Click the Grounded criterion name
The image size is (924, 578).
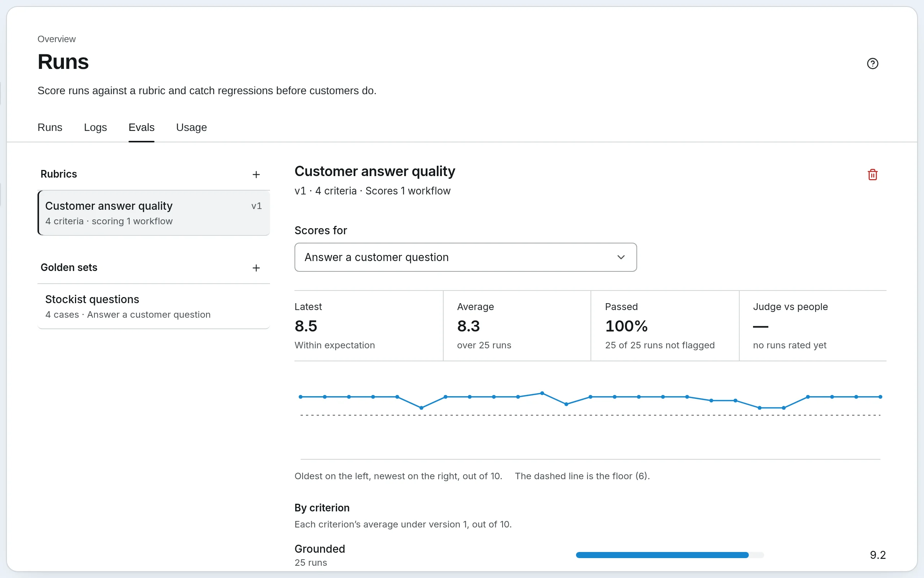coord(320,549)
